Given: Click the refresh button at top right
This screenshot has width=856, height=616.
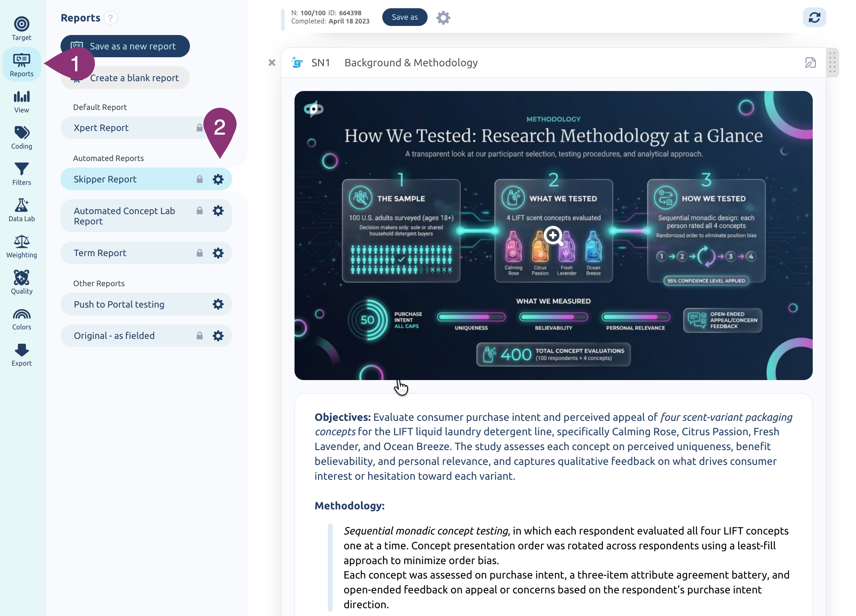Looking at the screenshot, I should click(x=814, y=17).
